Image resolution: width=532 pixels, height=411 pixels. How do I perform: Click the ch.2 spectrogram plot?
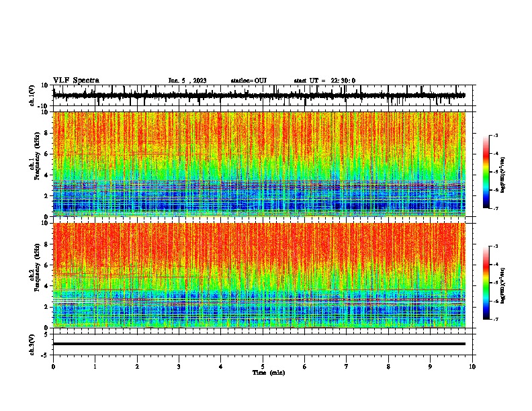click(259, 275)
